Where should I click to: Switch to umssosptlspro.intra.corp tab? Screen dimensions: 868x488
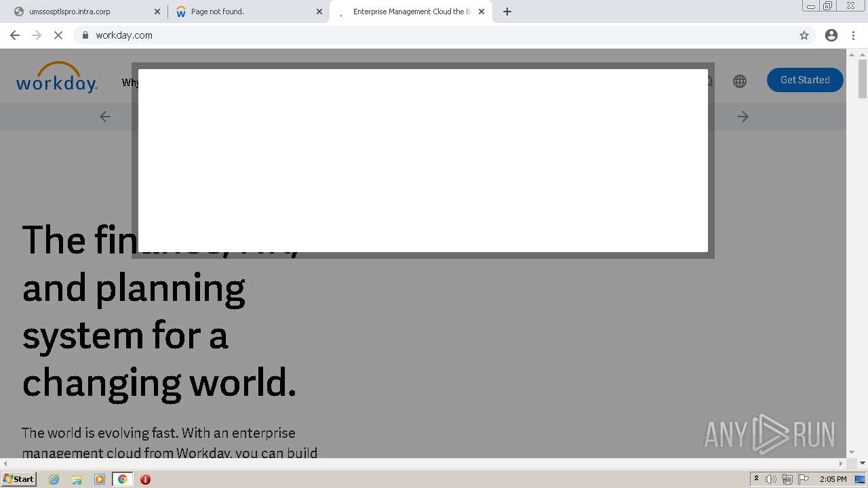tap(87, 12)
